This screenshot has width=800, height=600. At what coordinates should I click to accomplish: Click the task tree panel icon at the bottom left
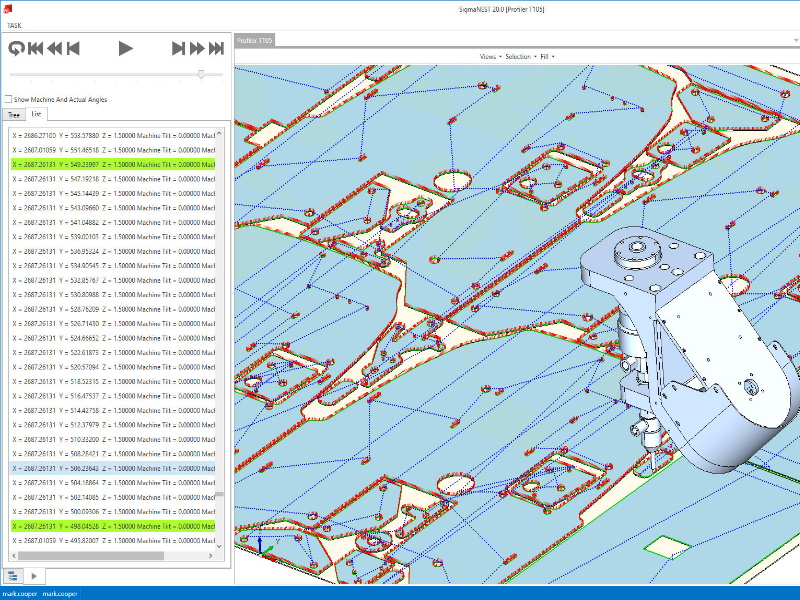(12, 576)
